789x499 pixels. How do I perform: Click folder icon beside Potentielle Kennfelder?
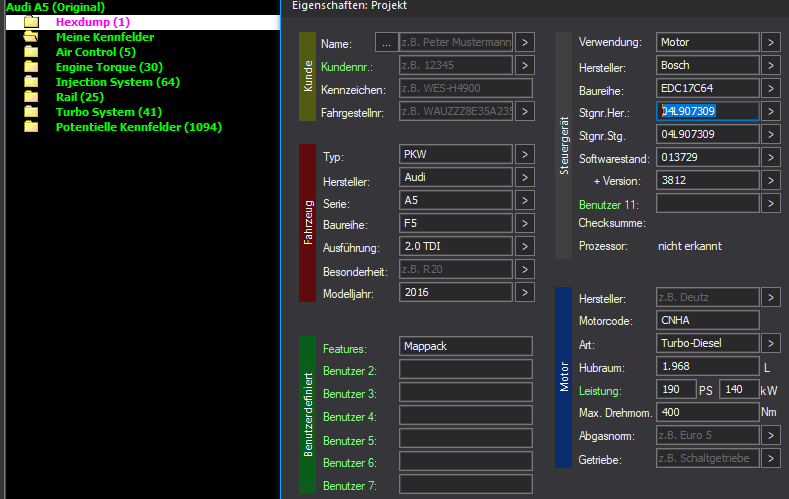[31, 127]
